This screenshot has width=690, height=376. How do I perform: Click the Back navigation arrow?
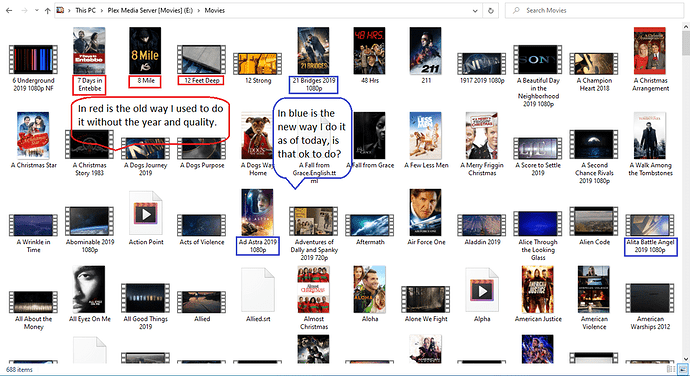click(9, 11)
